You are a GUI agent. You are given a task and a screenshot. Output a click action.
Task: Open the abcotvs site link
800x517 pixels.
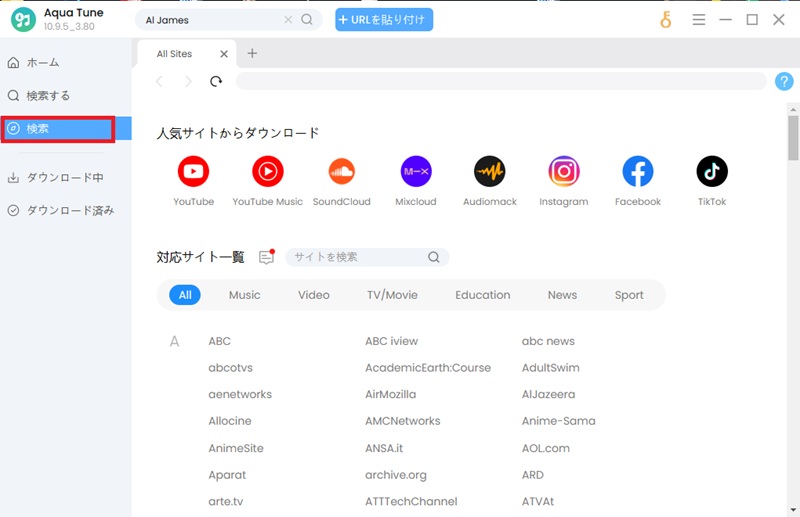(231, 367)
